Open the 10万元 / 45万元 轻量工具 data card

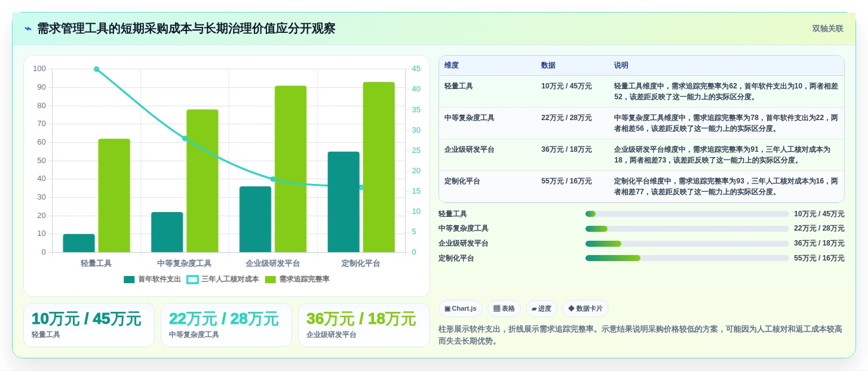click(89, 325)
